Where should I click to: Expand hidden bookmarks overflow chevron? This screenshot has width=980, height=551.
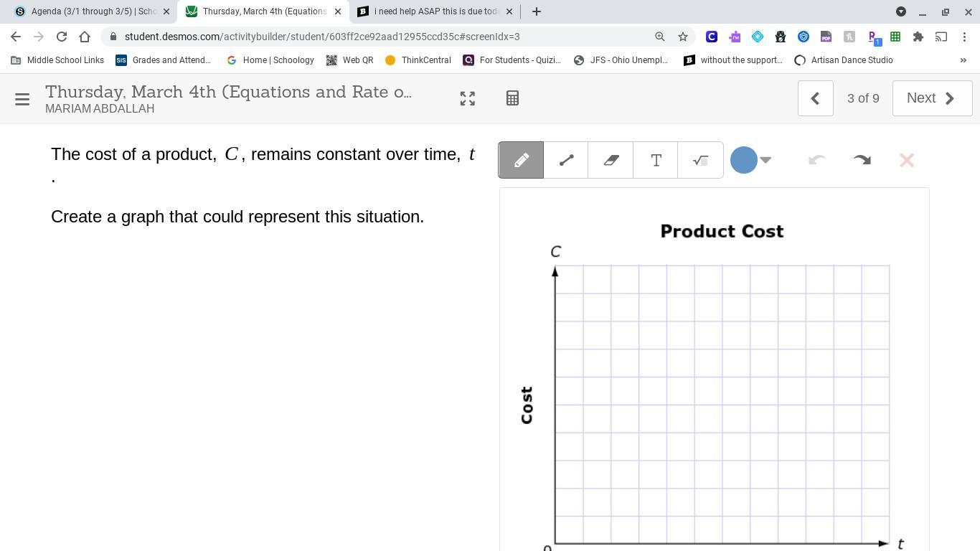(963, 60)
